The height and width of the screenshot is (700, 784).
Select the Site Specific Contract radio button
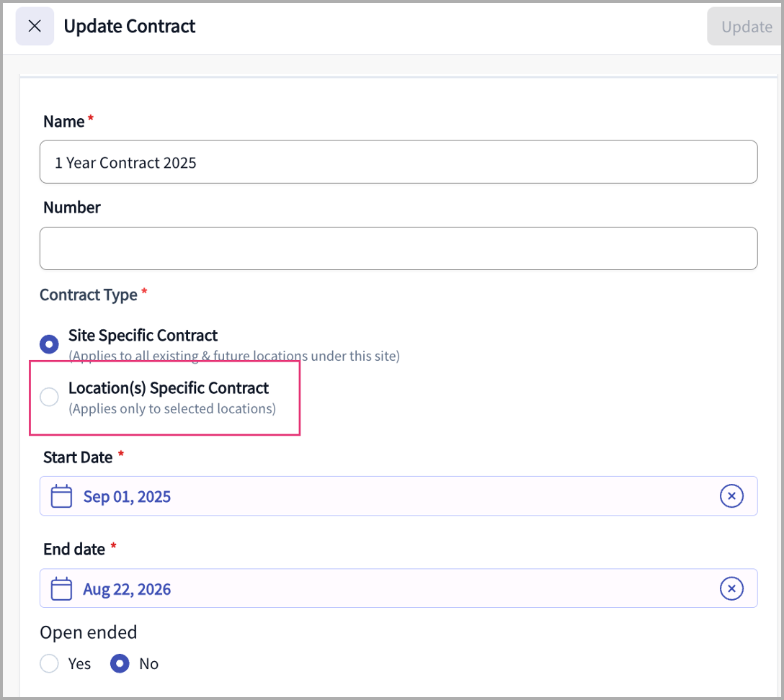[x=49, y=344]
